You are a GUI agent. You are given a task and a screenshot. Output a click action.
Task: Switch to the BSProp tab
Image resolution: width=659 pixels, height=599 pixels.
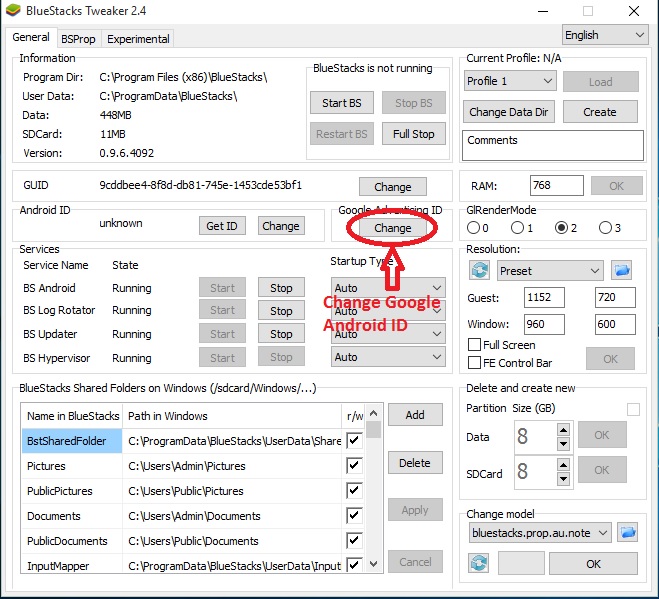tap(78, 39)
